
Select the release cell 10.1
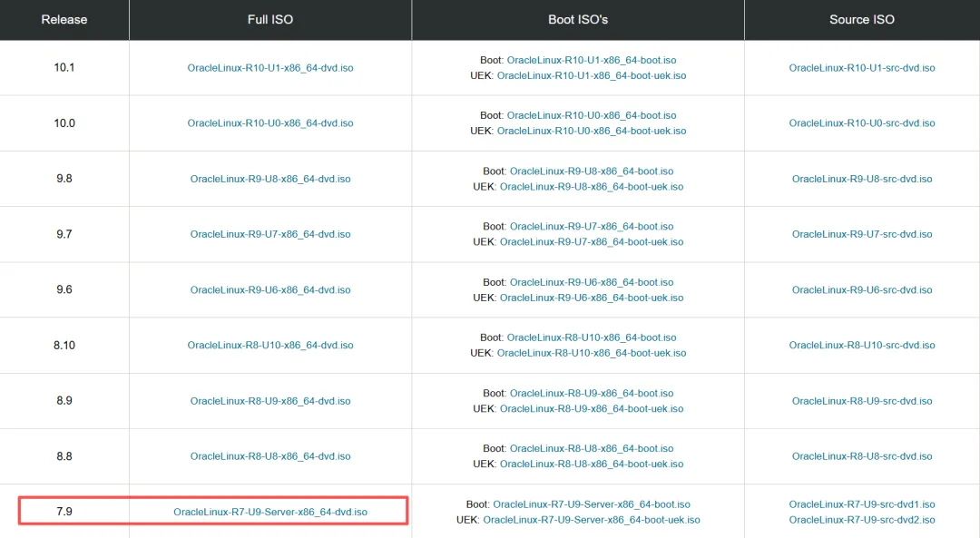point(64,67)
